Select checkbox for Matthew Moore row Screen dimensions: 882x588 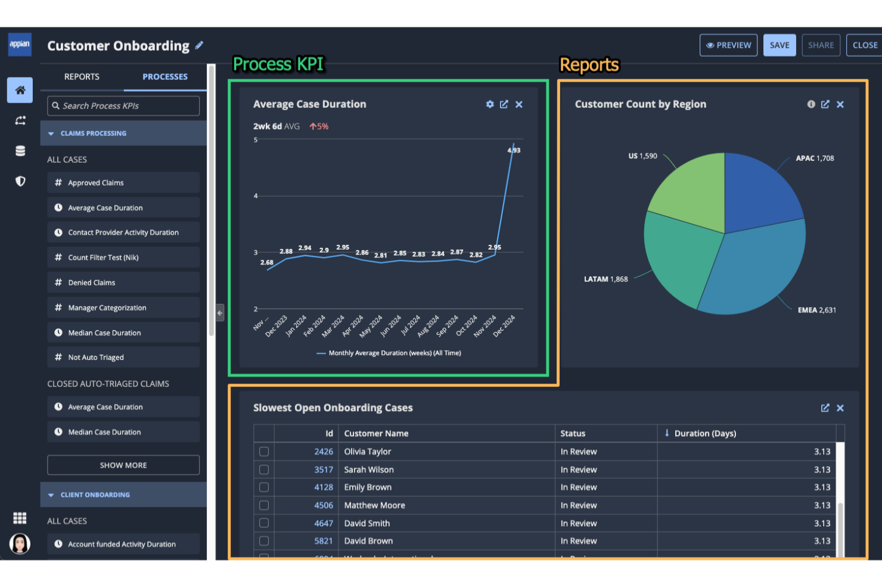(264, 505)
